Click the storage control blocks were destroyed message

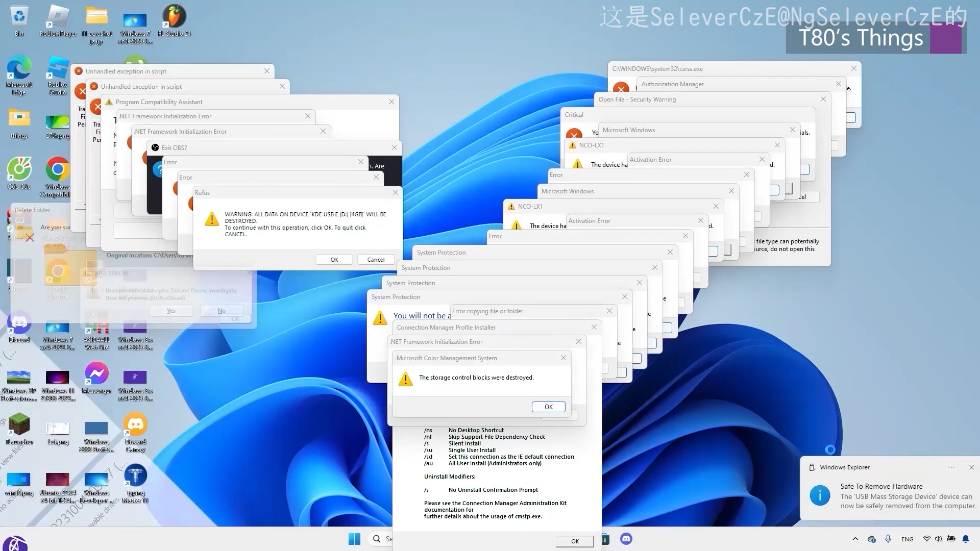coord(476,378)
